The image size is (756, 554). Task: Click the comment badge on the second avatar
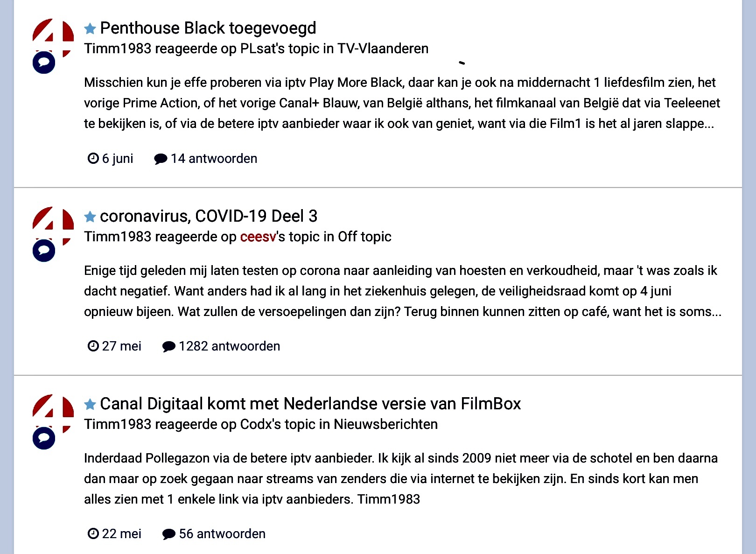click(44, 250)
